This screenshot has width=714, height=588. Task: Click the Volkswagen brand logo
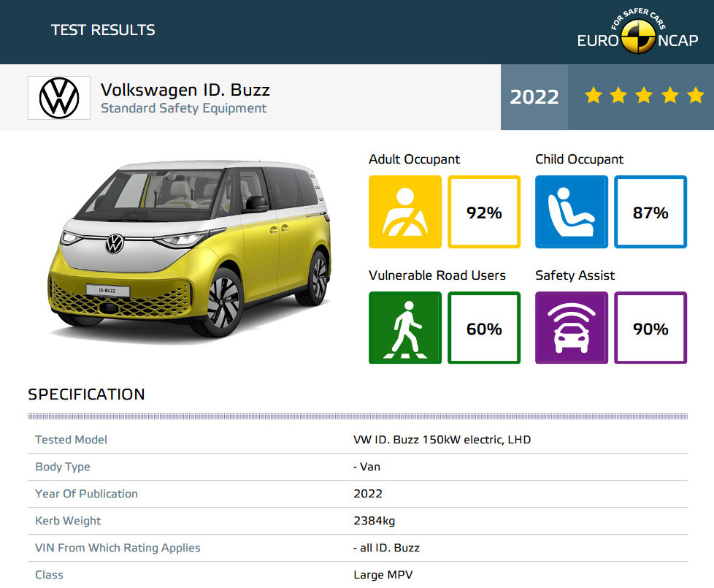59,98
